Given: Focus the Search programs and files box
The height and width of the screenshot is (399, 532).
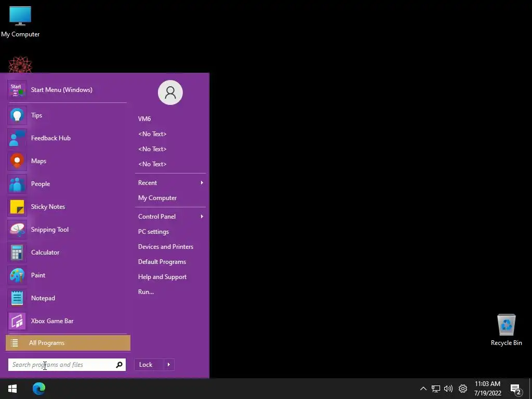Looking at the screenshot, I should click(67, 365).
